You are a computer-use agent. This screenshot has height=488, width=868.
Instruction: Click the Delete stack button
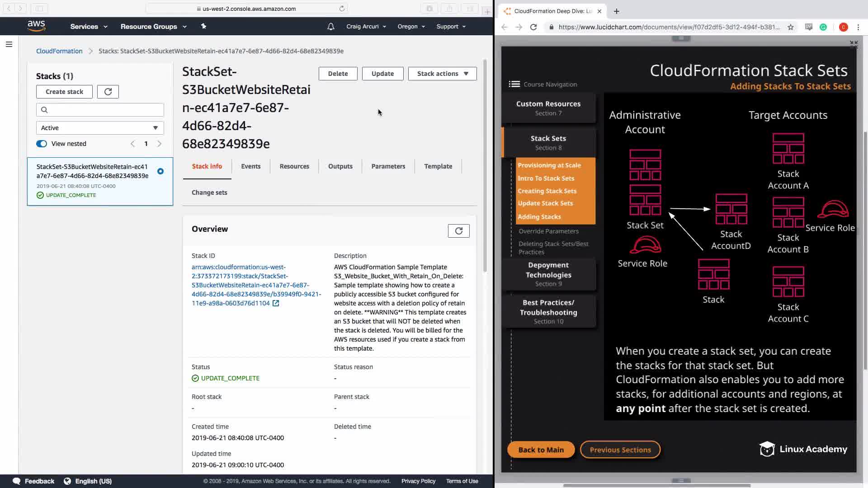coord(338,74)
